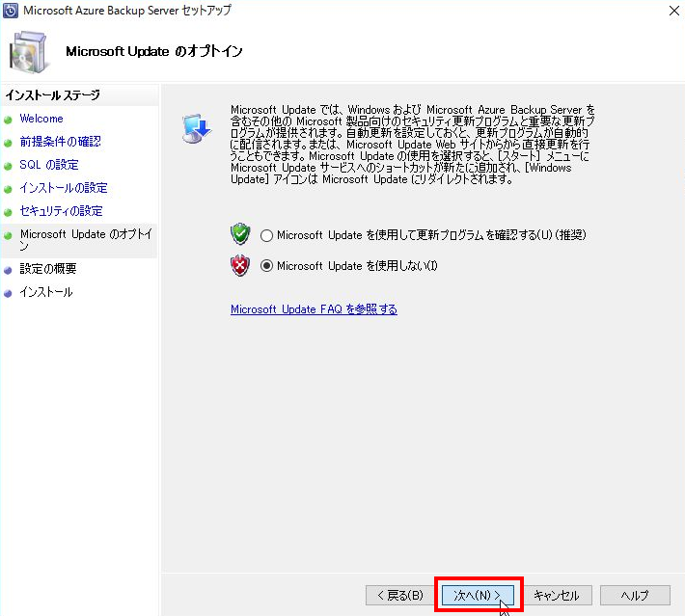Click the ヘルプ button
The height and width of the screenshot is (616, 685).
635,596
